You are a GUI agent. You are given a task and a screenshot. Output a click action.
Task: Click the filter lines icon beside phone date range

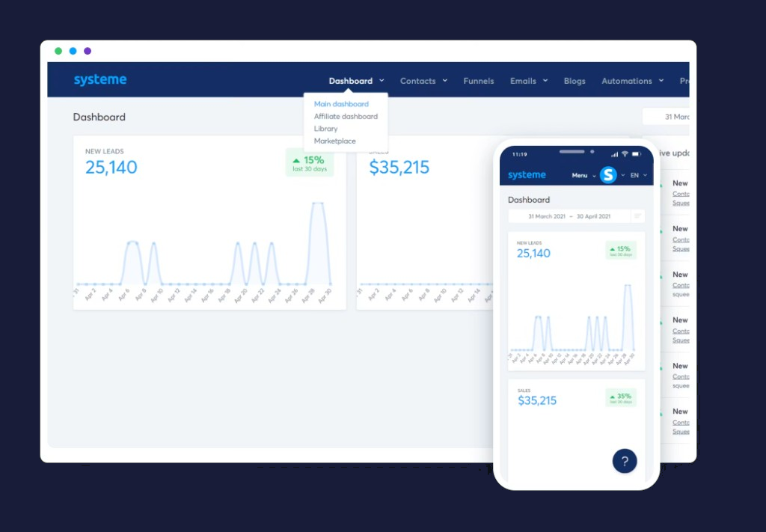click(x=637, y=216)
